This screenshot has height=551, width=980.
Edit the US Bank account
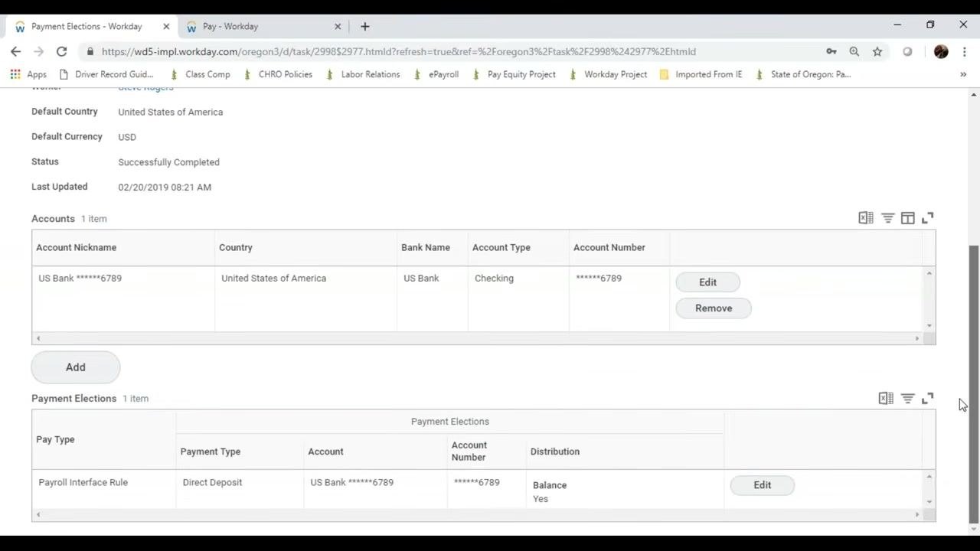tap(707, 282)
